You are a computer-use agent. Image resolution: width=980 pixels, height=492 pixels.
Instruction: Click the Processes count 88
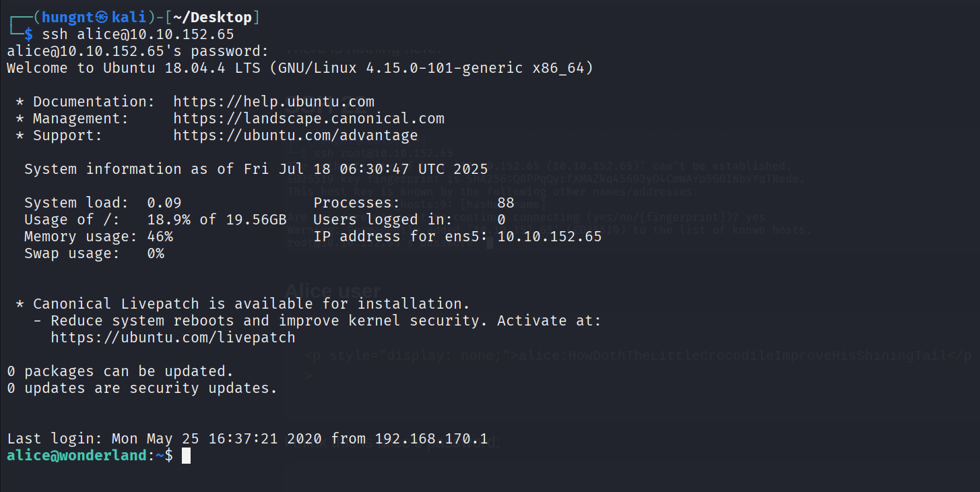coord(505,203)
